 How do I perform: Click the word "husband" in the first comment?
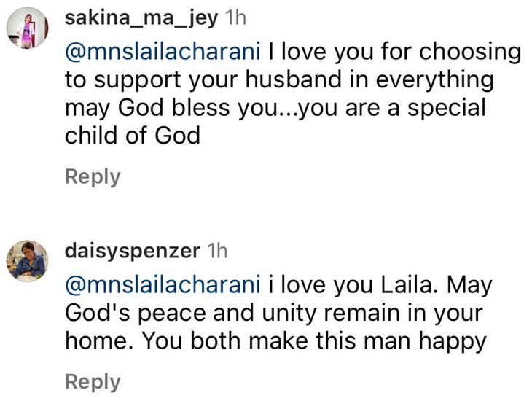pyautogui.click(x=294, y=79)
